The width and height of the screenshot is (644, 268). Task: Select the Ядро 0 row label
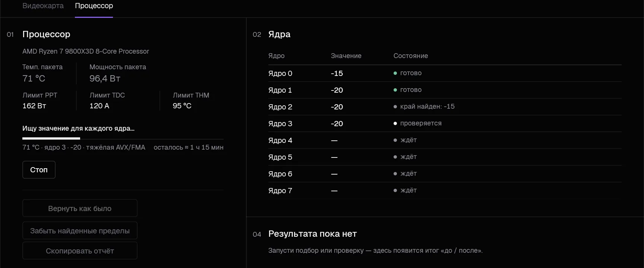point(280,73)
